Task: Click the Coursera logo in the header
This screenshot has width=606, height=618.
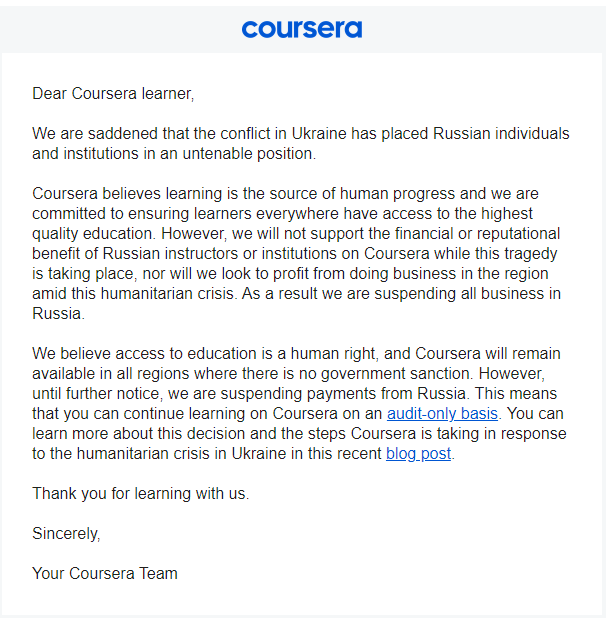Action: click(302, 29)
